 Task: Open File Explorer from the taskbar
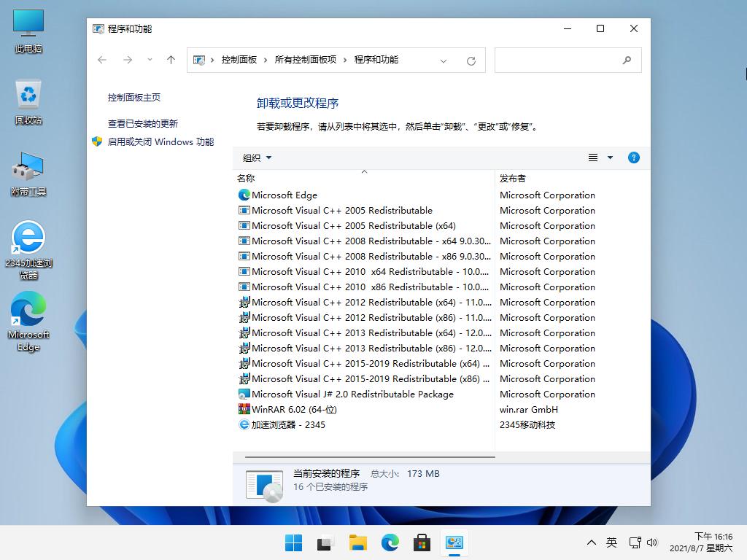tap(357, 542)
